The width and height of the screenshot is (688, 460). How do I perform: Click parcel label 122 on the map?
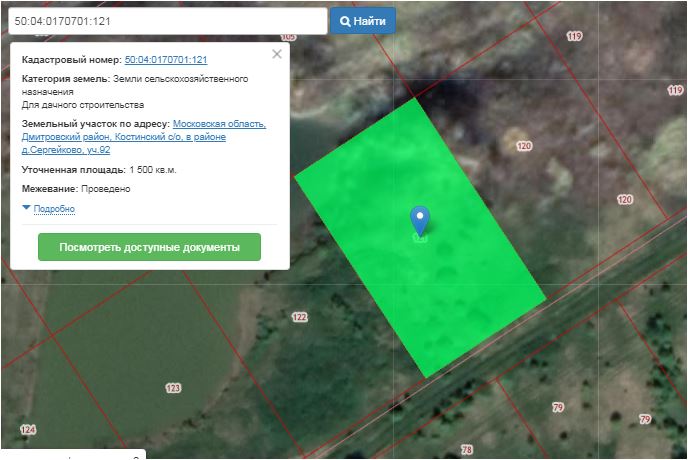(x=299, y=317)
